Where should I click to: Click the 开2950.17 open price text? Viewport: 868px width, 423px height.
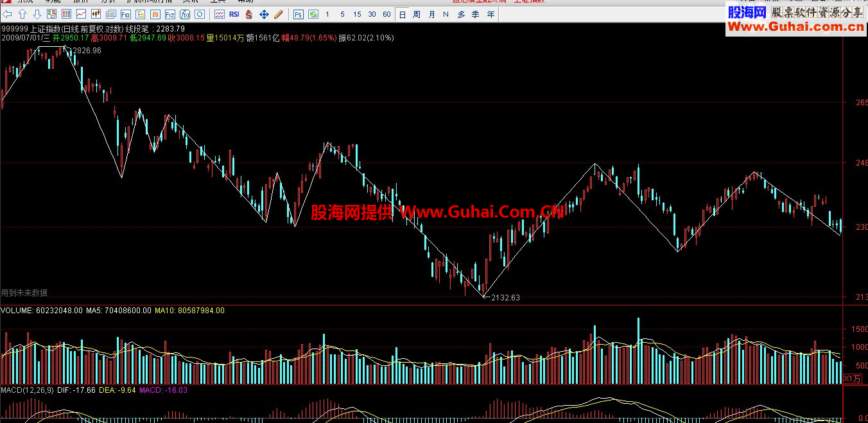(x=71, y=38)
